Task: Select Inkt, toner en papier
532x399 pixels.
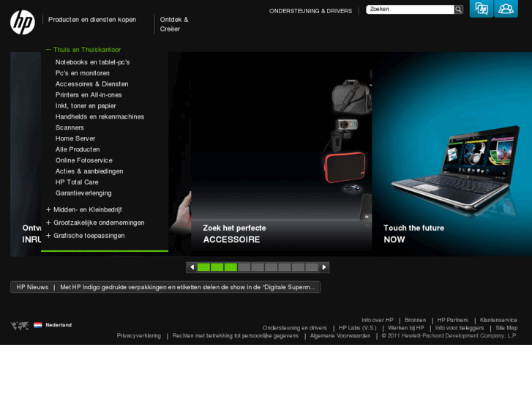Action: coord(86,105)
